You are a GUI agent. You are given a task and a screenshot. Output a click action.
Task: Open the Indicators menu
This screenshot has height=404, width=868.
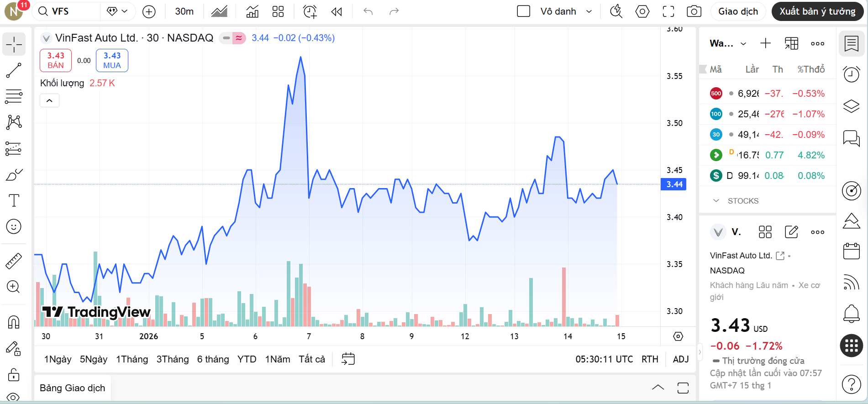(252, 11)
